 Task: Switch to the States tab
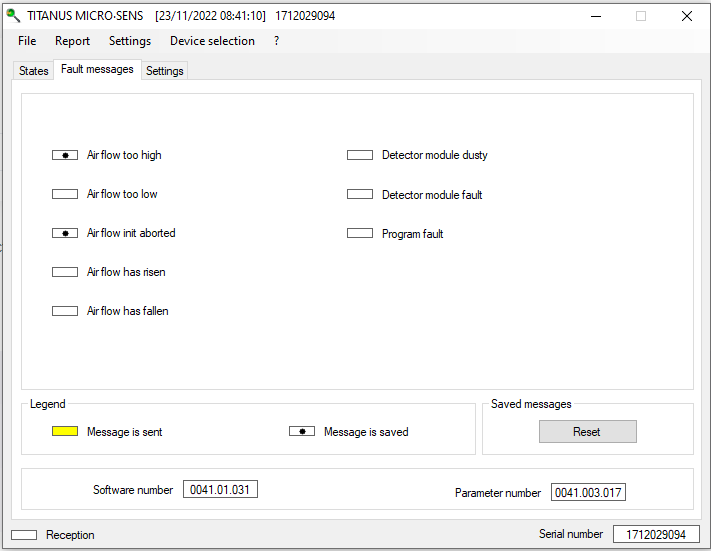click(x=34, y=71)
